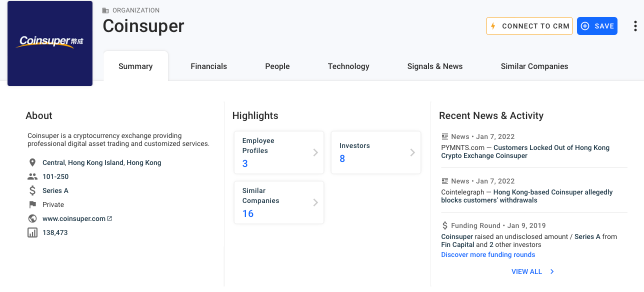Click the Private status text
644x292 pixels.
53,204
